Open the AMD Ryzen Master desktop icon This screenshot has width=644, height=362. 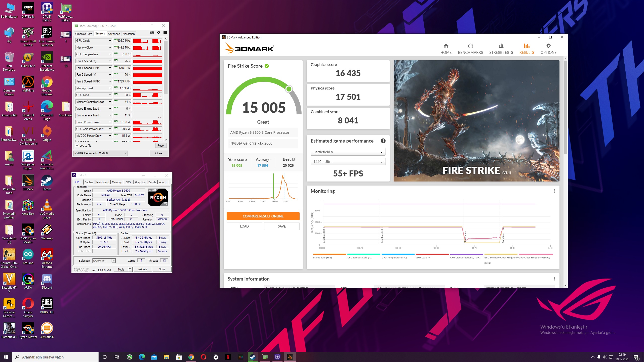click(x=28, y=234)
